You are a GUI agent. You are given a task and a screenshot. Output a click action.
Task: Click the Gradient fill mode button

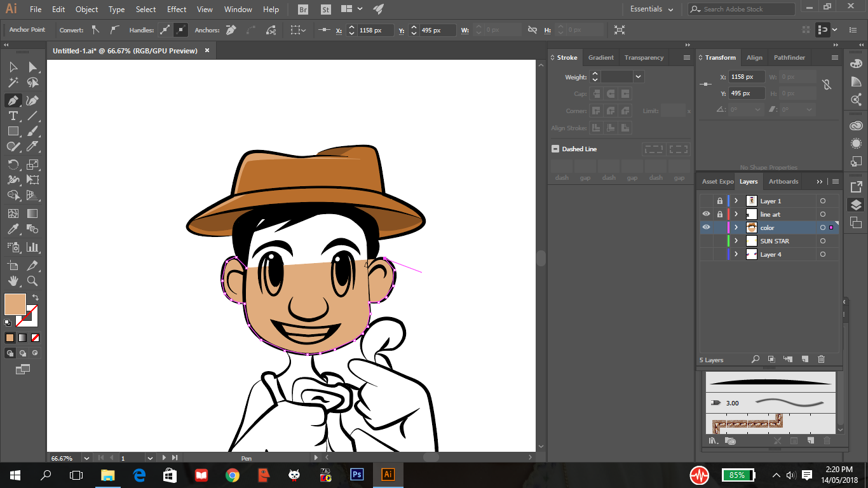[x=22, y=337]
